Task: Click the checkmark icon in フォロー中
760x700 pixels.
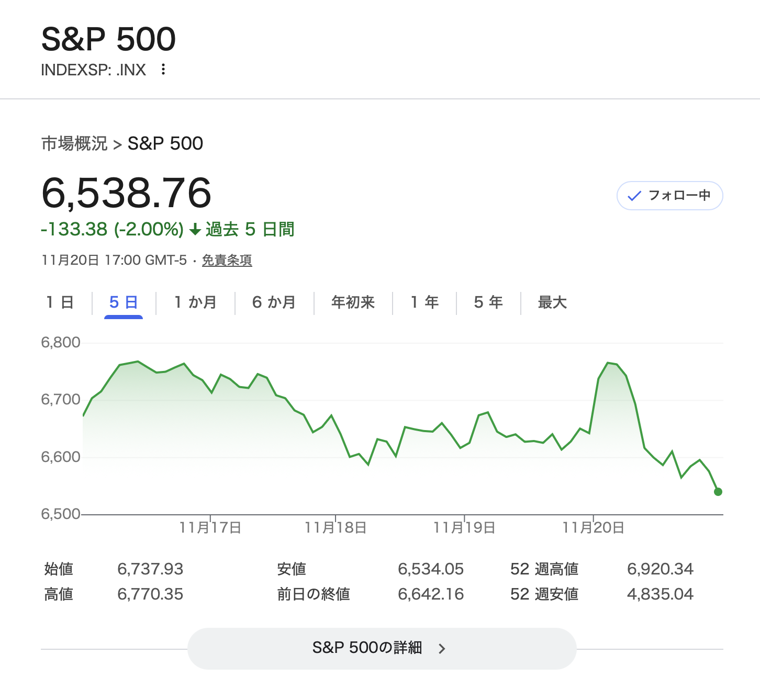Action: (634, 196)
